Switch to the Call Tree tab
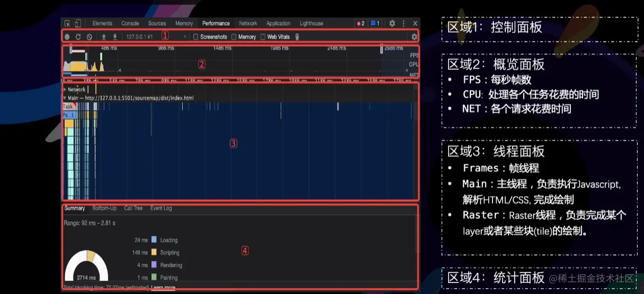Image resolution: width=644 pixels, height=294 pixels. [133, 208]
